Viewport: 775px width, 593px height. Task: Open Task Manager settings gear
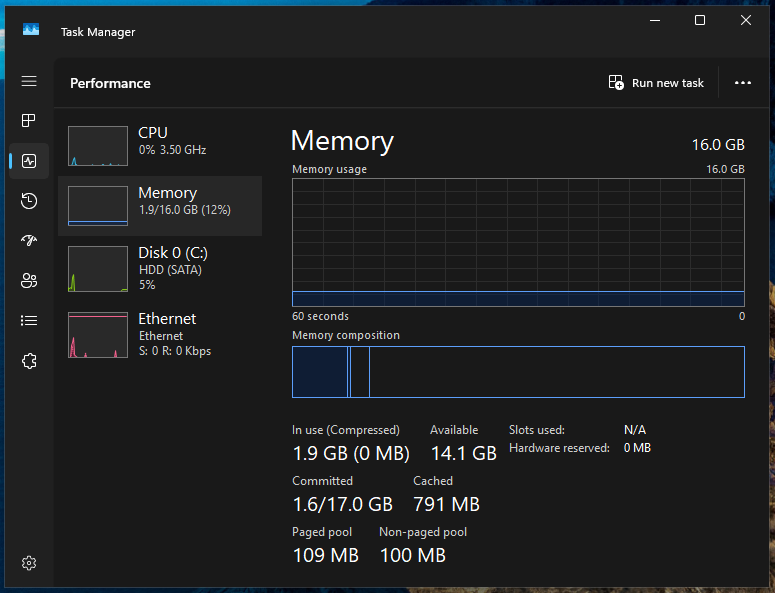[x=29, y=563]
